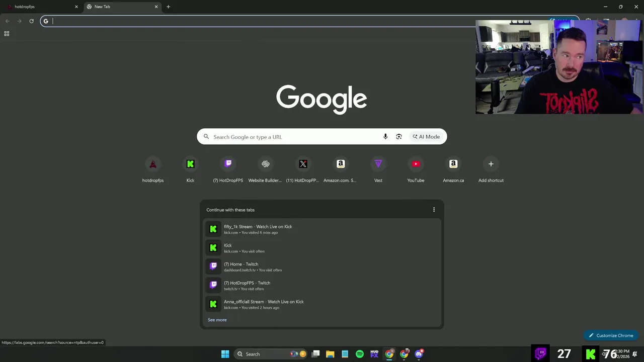Open the Chrome apps grid icon

coord(7,34)
